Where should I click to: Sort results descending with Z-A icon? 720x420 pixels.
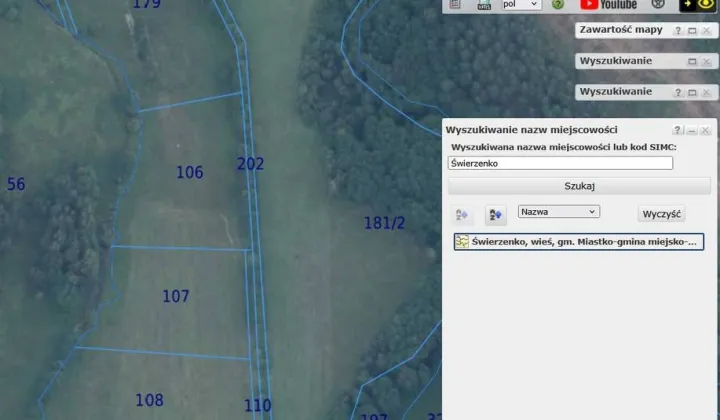(x=496, y=214)
